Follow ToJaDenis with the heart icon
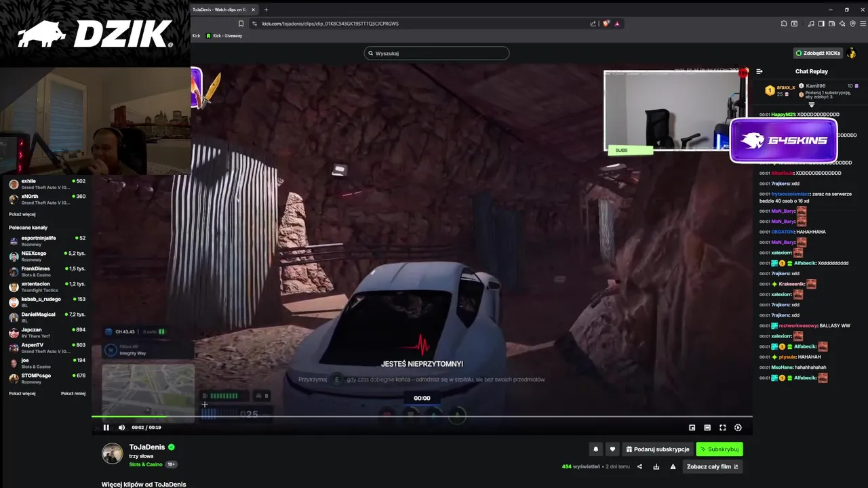 click(612, 449)
